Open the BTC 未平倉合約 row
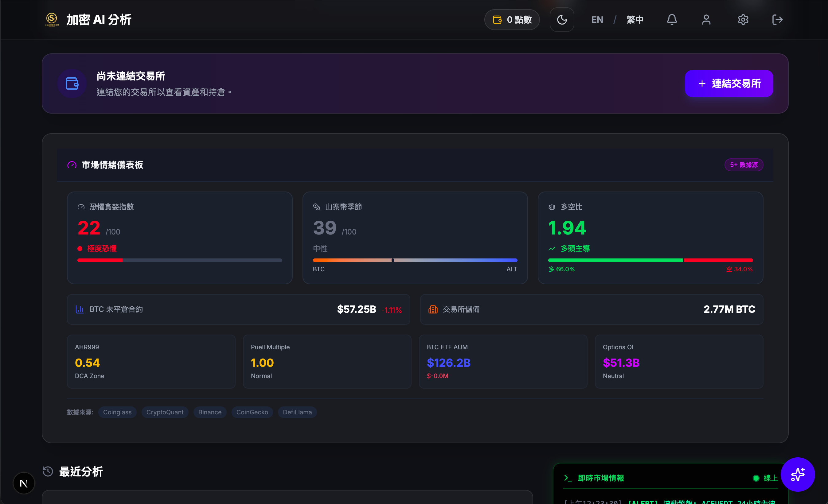 238,309
